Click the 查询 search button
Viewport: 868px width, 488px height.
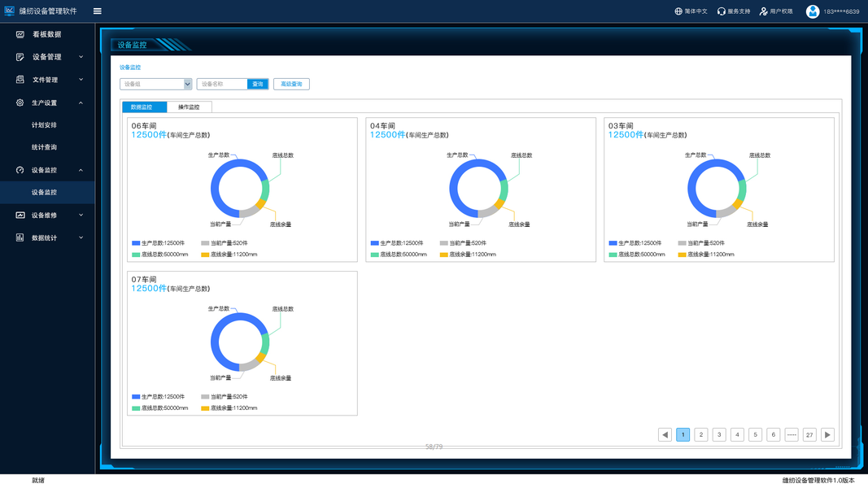click(258, 84)
